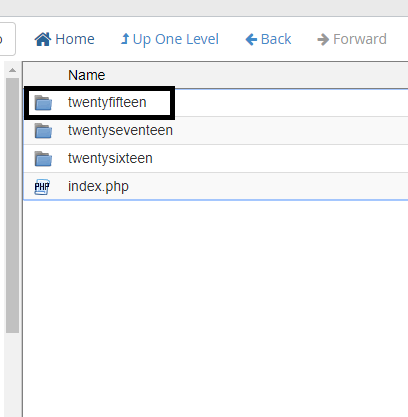This screenshot has height=417, width=408.
Task: Navigate using the Forward text label
Action: tap(360, 39)
